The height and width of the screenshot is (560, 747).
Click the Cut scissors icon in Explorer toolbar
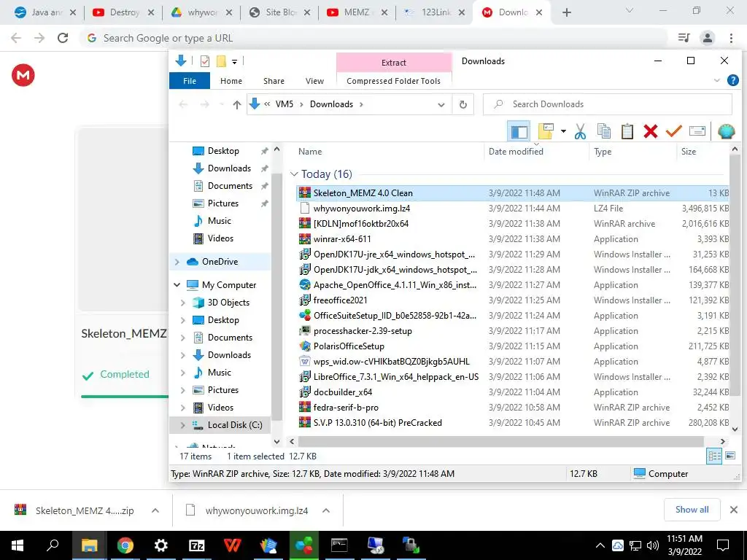pyautogui.click(x=580, y=131)
